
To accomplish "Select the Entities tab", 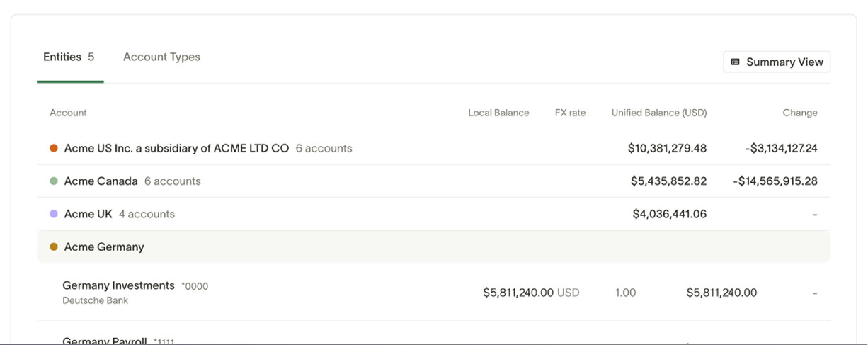I will pos(69,57).
